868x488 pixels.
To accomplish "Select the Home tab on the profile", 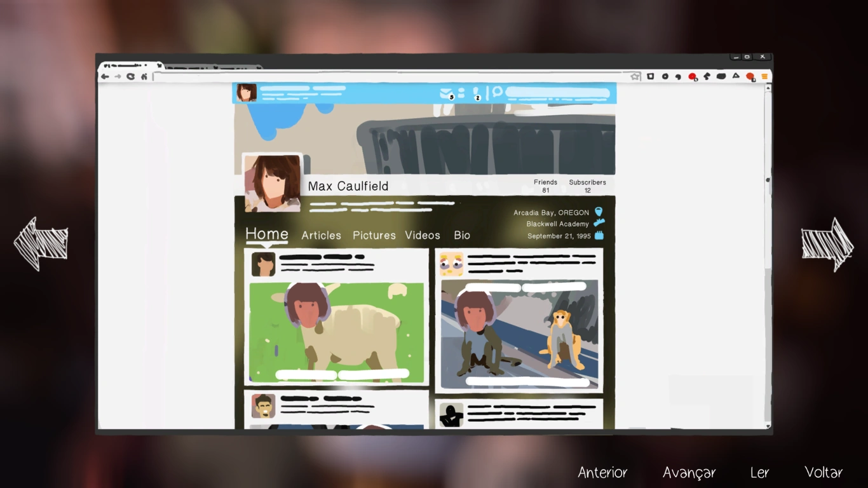I will [267, 234].
